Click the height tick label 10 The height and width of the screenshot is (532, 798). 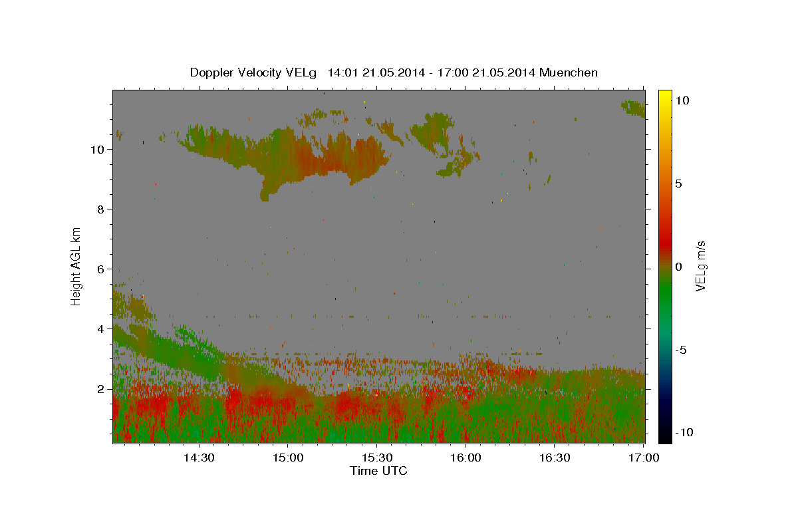click(97, 149)
